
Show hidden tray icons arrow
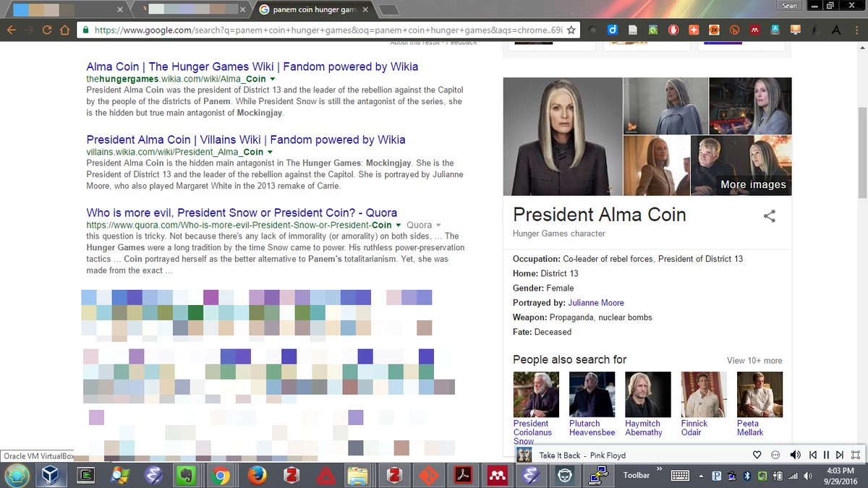point(700,475)
